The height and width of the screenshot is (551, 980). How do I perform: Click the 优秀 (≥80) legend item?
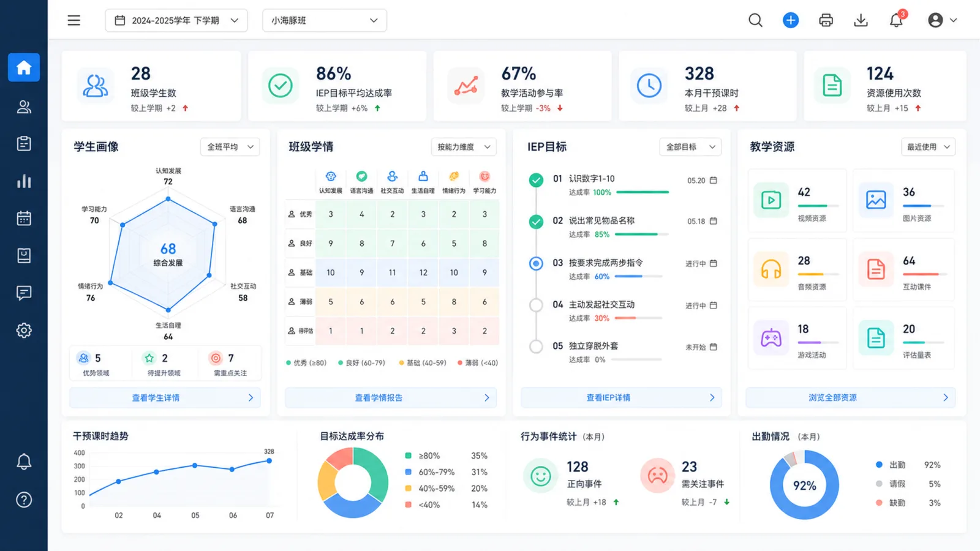pyautogui.click(x=306, y=363)
